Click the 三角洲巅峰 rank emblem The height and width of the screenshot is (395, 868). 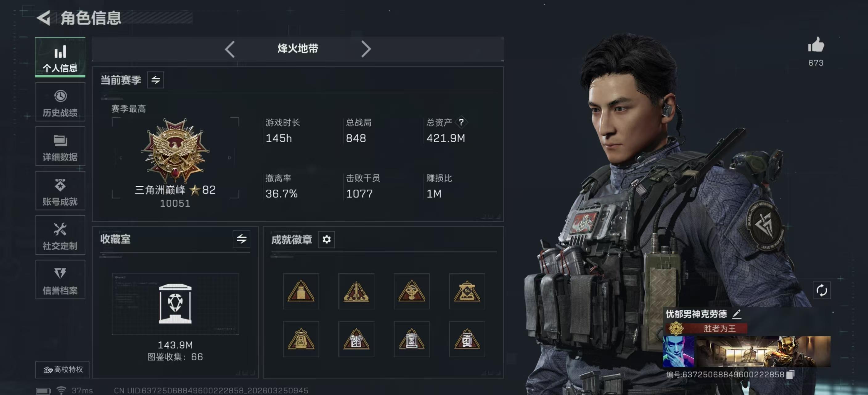(x=175, y=151)
